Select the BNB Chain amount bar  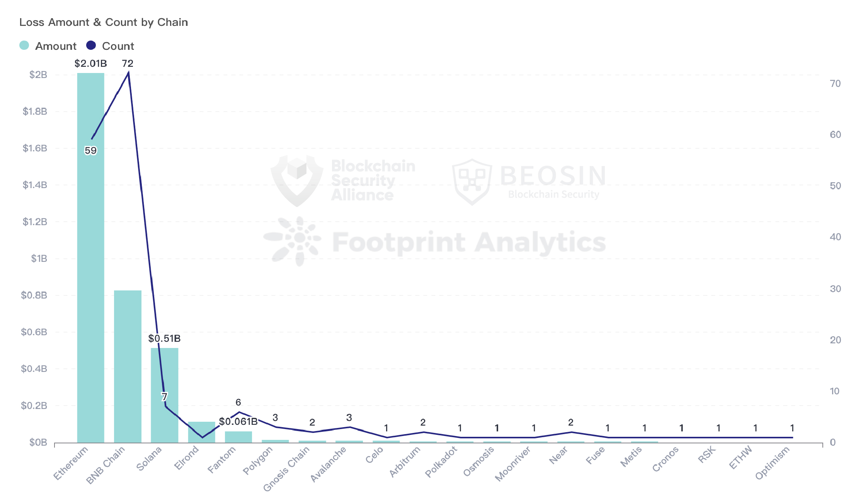(x=128, y=367)
